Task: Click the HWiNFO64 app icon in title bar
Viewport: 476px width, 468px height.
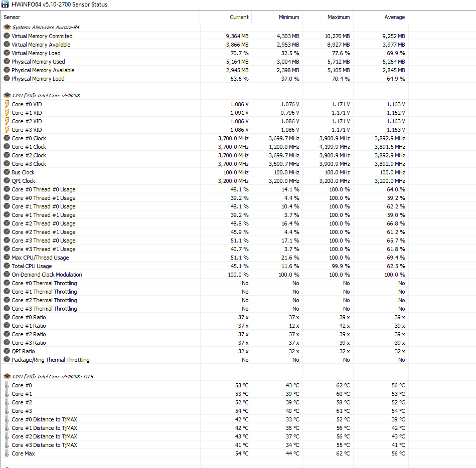Action: (5, 5)
